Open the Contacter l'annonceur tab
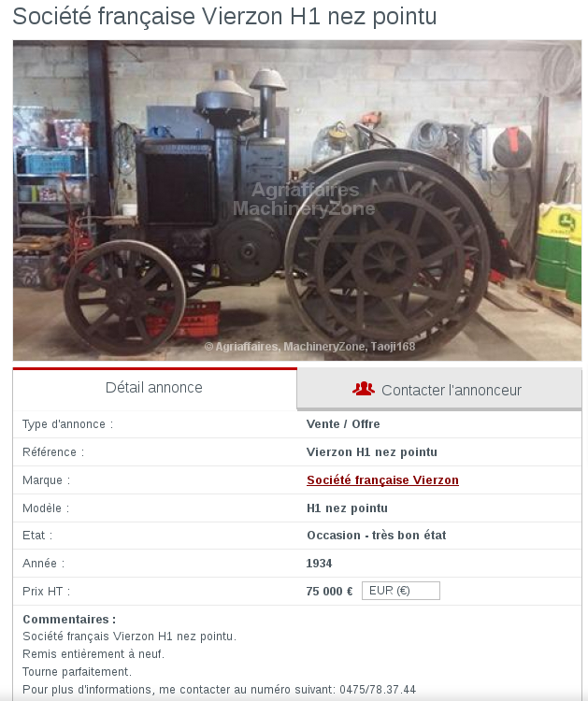Image resolution: width=588 pixels, height=701 pixels. click(439, 389)
